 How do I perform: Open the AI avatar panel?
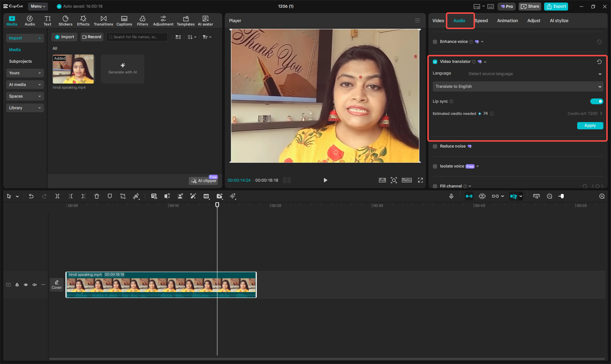(x=205, y=20)
